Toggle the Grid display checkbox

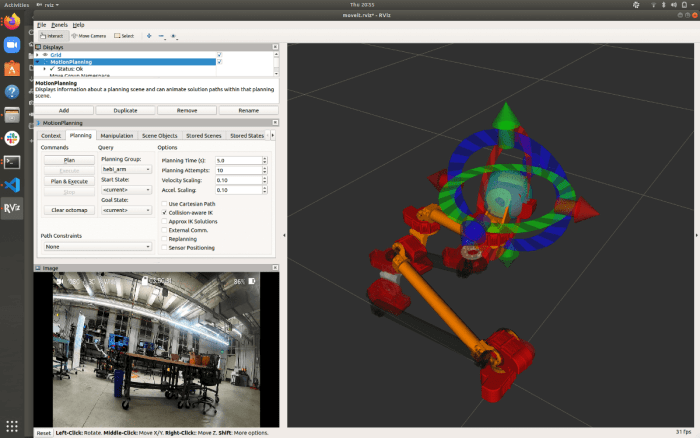click(x=219, y=54)
